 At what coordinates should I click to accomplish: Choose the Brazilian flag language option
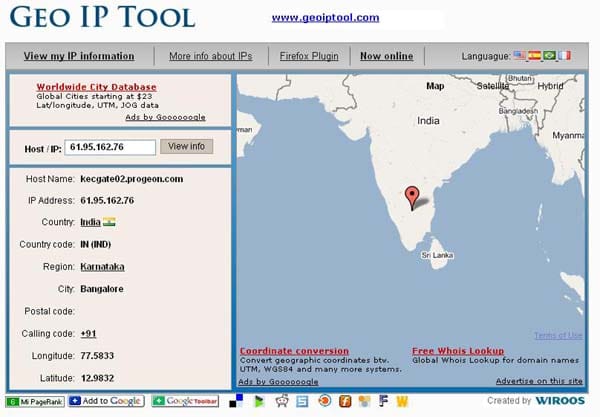[x=549, y=56]
